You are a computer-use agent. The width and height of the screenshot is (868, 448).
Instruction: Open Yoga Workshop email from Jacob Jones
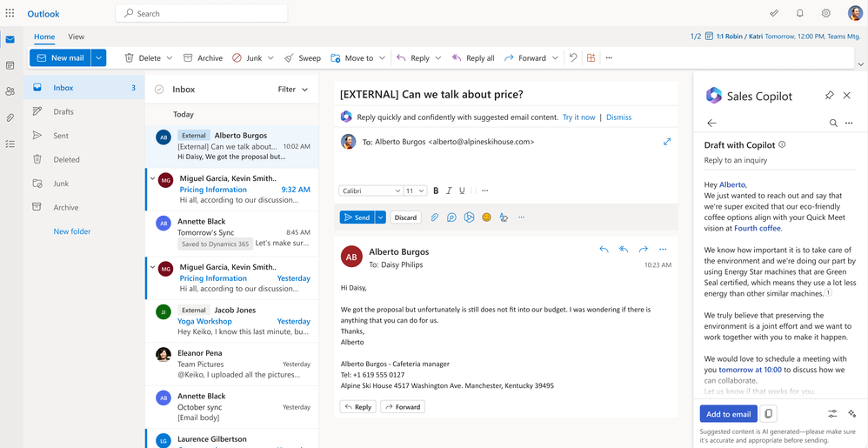point(232,321)
